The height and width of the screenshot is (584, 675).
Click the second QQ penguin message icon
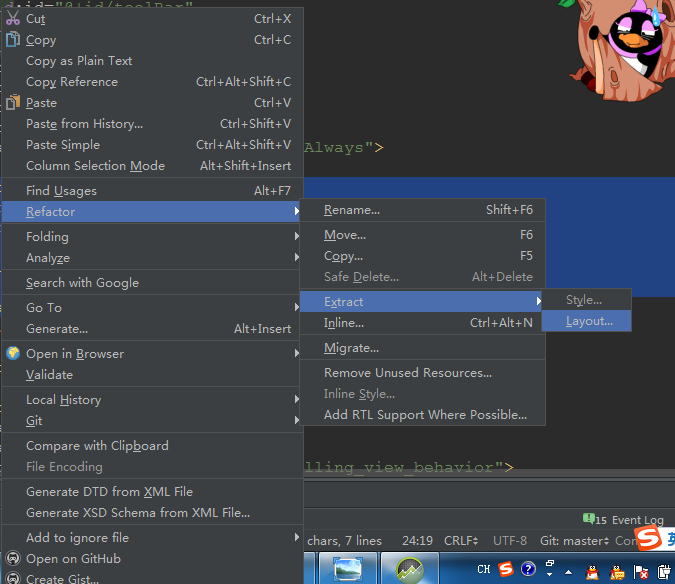[617, 572]
